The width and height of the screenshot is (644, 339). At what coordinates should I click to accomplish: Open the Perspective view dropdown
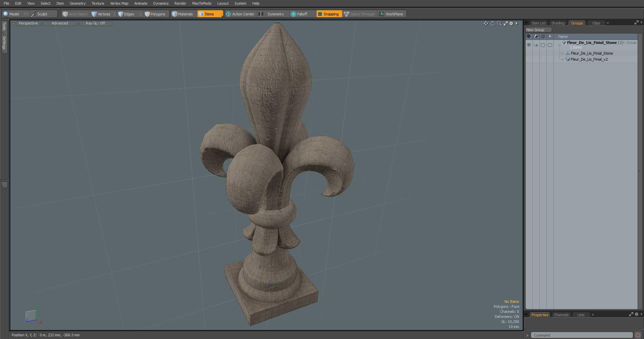[28, 23]
